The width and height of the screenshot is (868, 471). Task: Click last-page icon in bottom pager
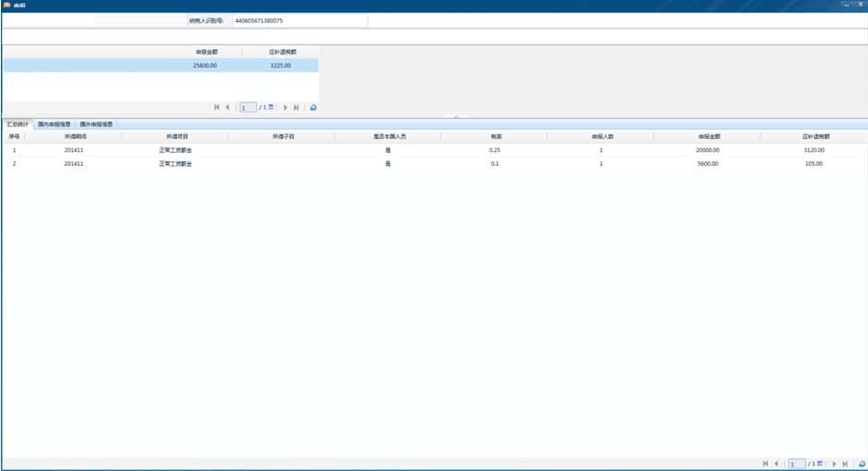[846, 464]
